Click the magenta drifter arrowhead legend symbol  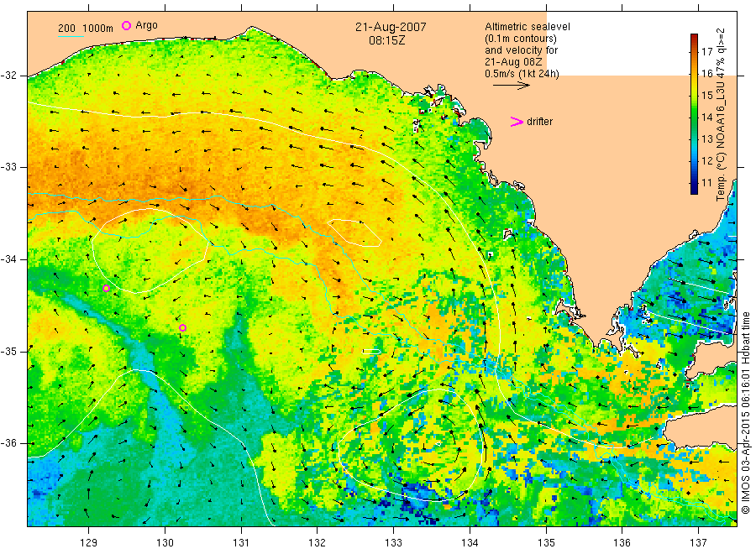tap(517, 122)
